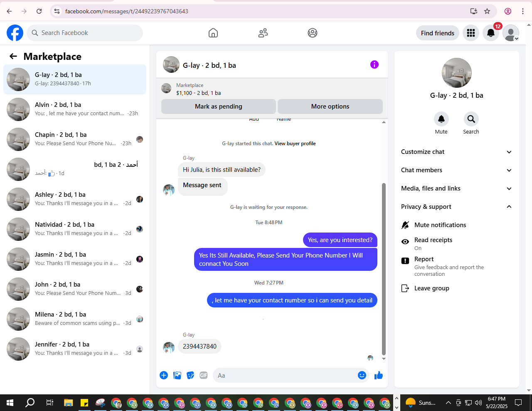Send a thumbs-up like
This screenshot has height=411, width=532.
(x=379, y=375)
